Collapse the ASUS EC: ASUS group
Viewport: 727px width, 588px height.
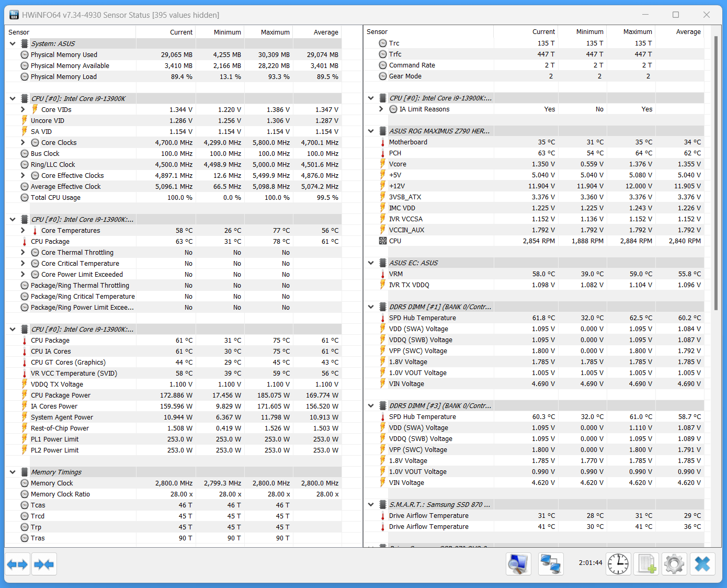point(371,263)
